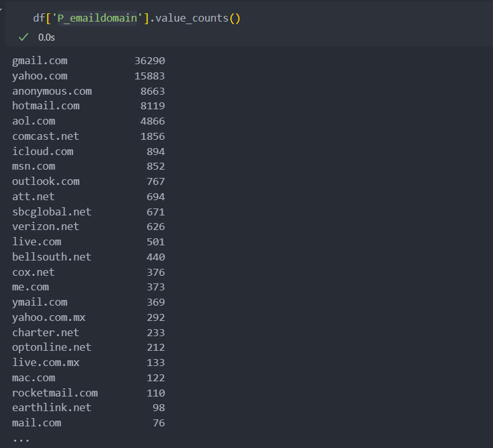The width and height of the screenshot is (493, 448).
Task: Click the anonymous.com row label
Action: point(52,92)
